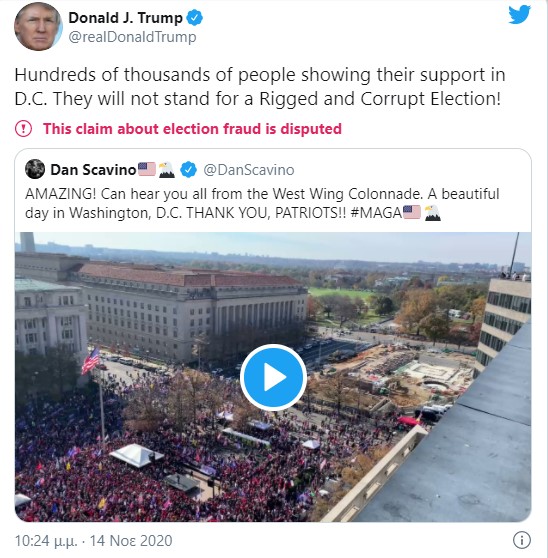
Task: Click the eagle emoji next to Dan Scavino's name
Action: click(x=167, y=169)
